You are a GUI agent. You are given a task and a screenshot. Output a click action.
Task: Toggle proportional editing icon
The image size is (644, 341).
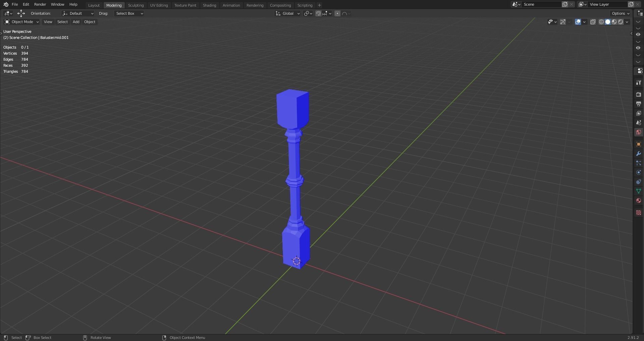[x=337, y=13]
